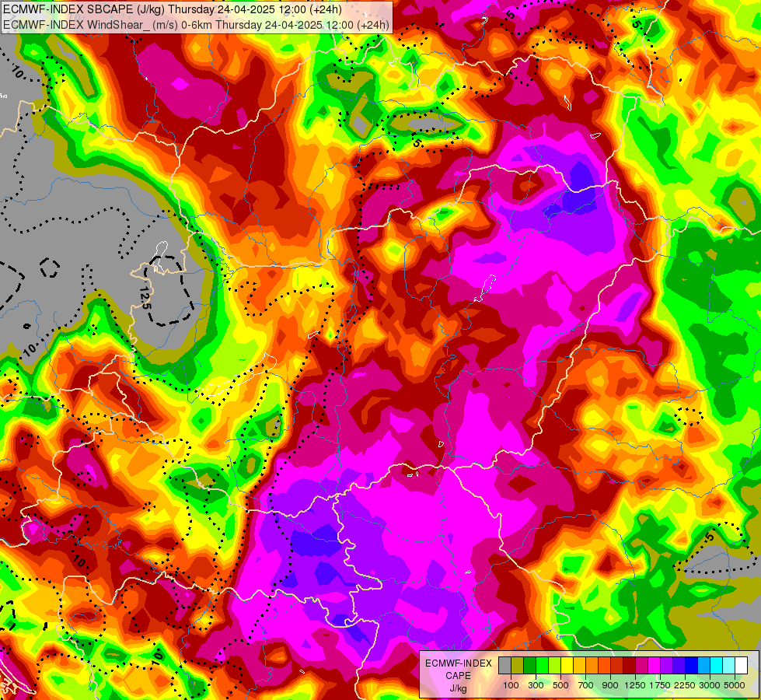Click the amber swatch left of the 700 tick
The image size is (761, 700).
[579, 665]
